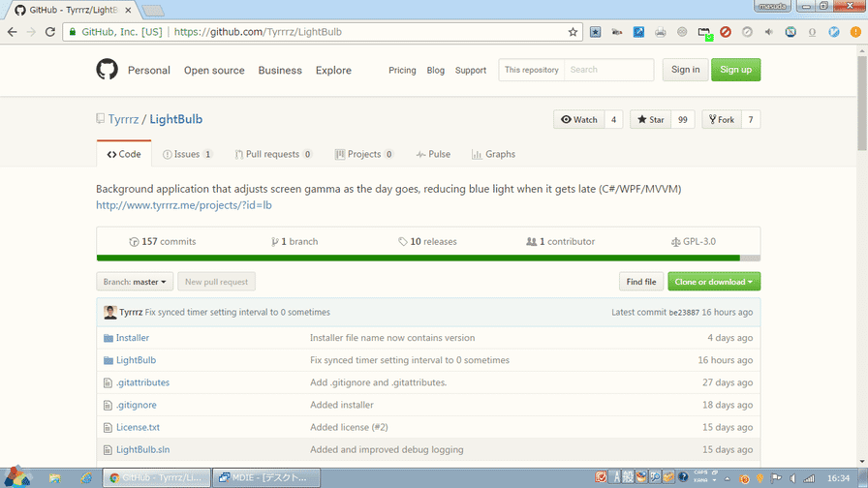Image resolution: width=868 pixels, height=488 pixels.
Task: Open the Code tab
Action: pyautogui.click(x=124, y=154)
